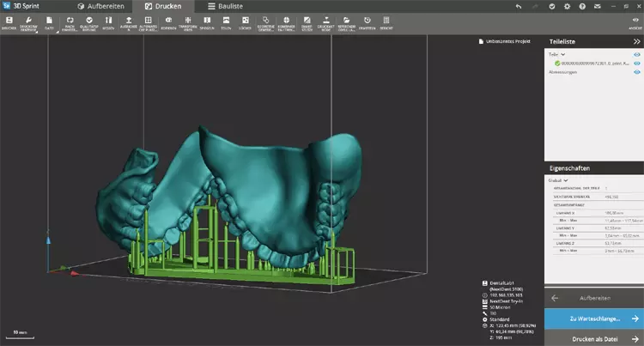Click the Länge Z property row
Image resolution: width=644 pixels, height=346 pixels.
coord(598,243)
